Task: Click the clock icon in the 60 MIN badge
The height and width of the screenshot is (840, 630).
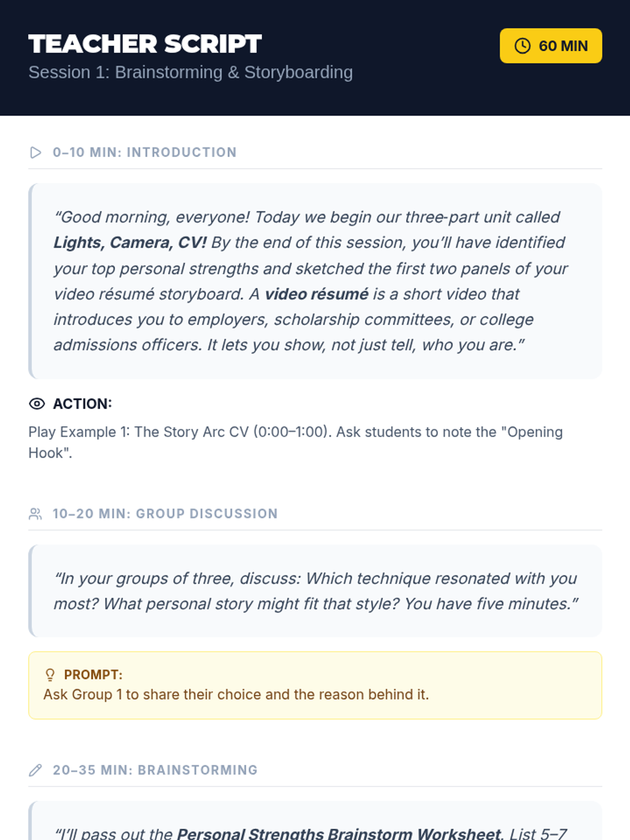Action: tap(522, 46)
